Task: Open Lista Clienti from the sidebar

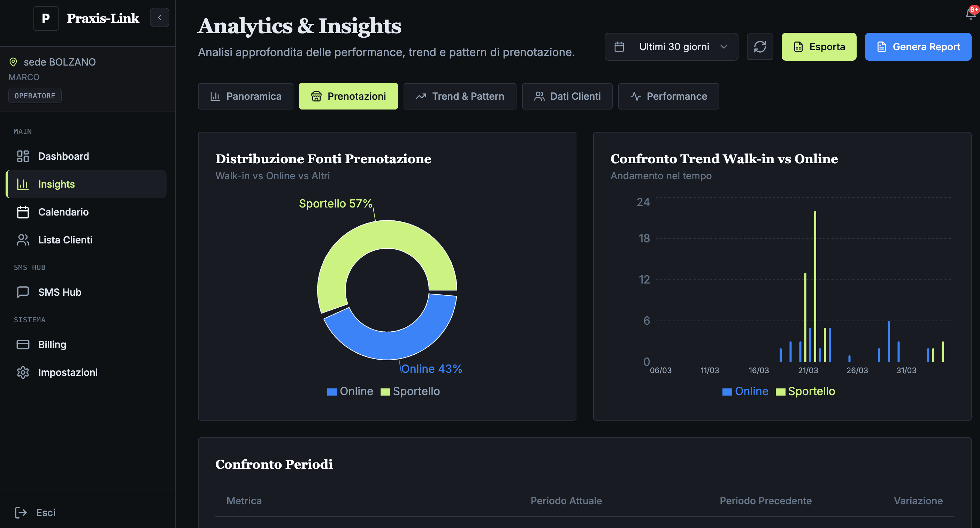Action: pyautogui.click(x=66, y=240)
